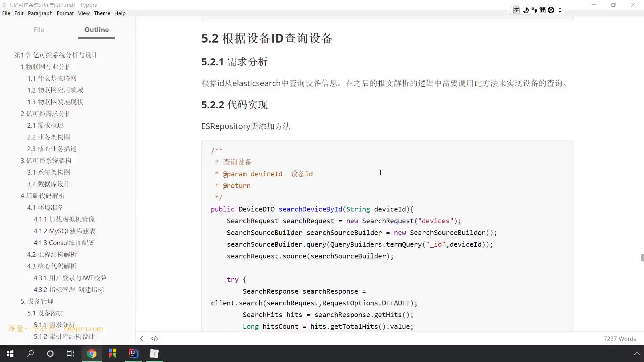Open IME toolbar more options
Viewport: 644px width, 362px height.
click(x=560, y=10)
